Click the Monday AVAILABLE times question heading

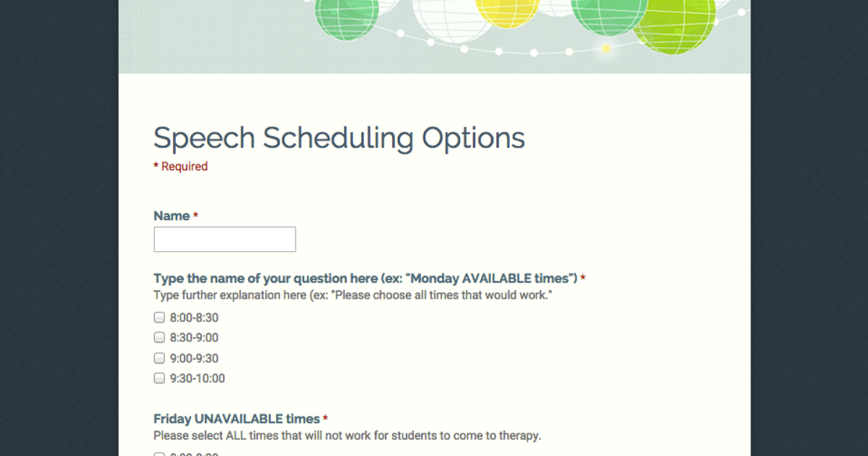pos(365,278)
